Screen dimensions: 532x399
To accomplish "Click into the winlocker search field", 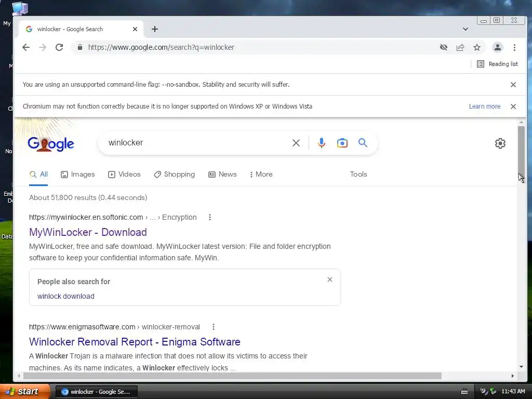I will click(197, 143).
